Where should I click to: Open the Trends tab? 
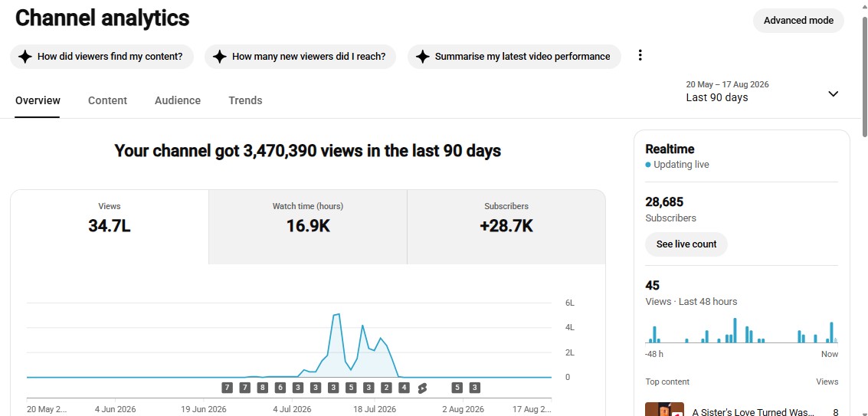[245, 100]
